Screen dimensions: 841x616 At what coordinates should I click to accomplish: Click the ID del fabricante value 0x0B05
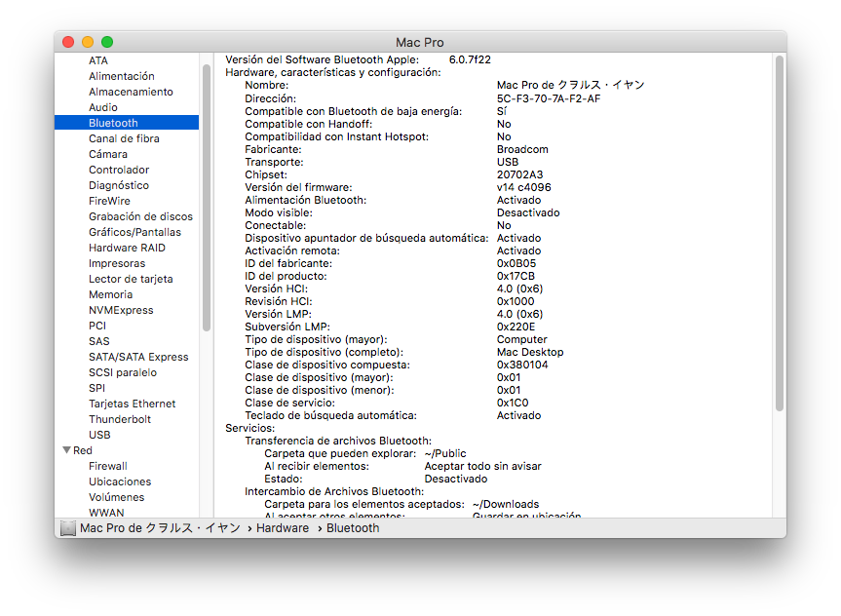pyautogui.click(x=516, y=263)
